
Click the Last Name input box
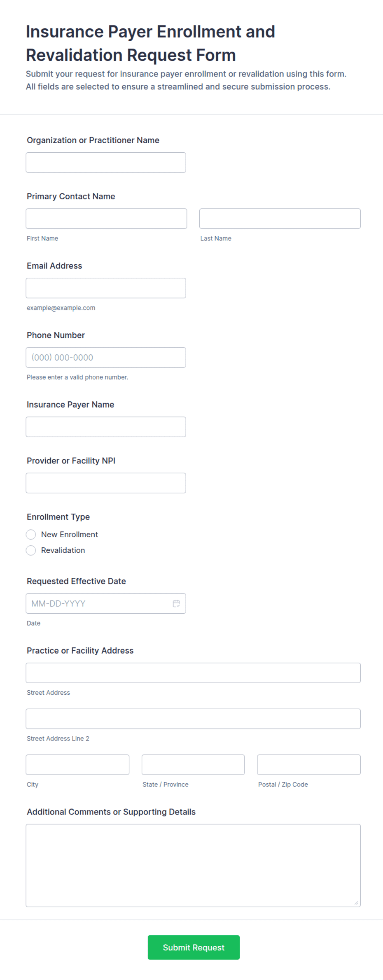(280, 219)
